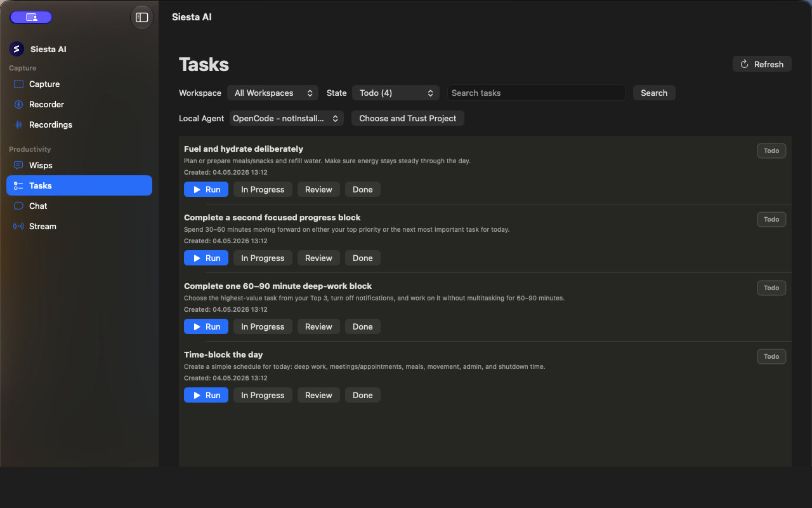Image resolution: width=812 pixels, height=508 pixels.
Task: Select title 'Complete a second focused progress block'
Action: click(x=272, y=217)
